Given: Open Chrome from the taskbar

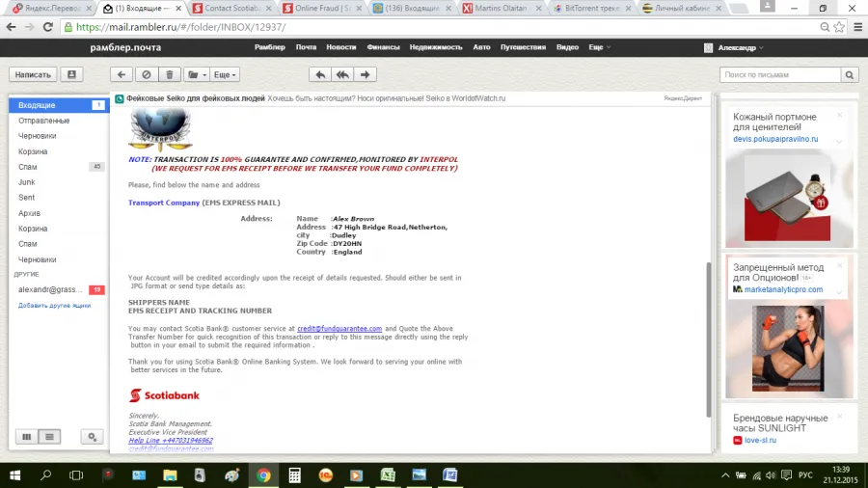Looking at the screenshot, I should 263,475.
